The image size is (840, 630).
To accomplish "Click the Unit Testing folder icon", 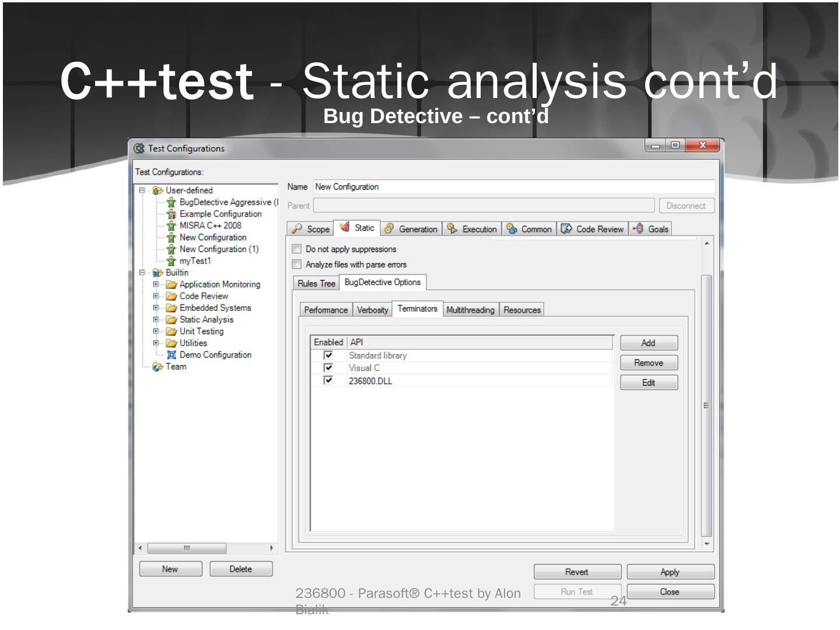I will click(x=171, y=331).
